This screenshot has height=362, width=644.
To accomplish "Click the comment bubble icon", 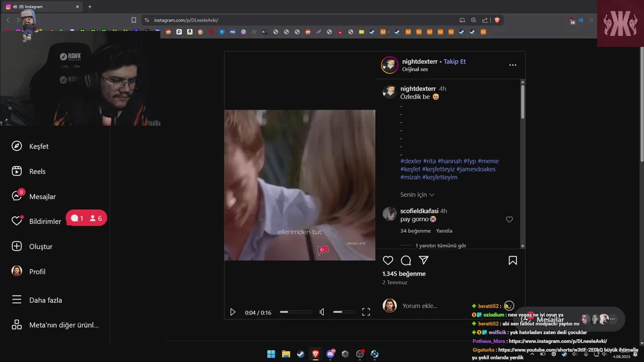I will point(406,260).
